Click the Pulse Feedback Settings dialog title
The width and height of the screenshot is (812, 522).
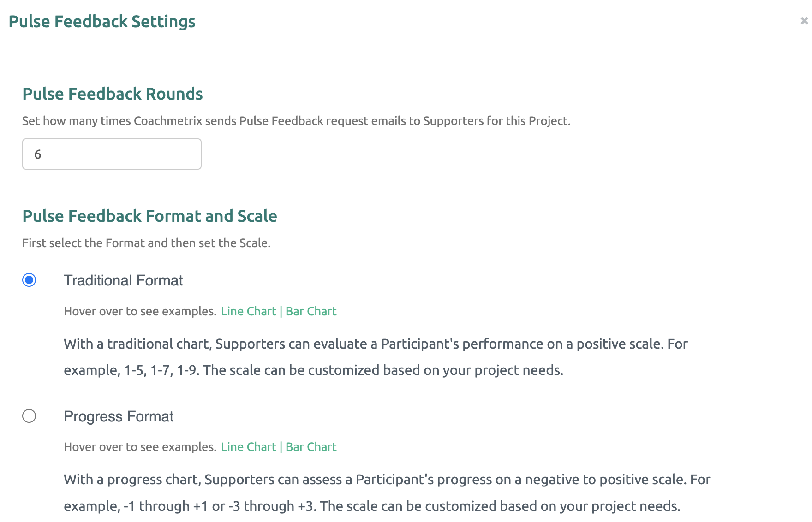tap(102, 22)
